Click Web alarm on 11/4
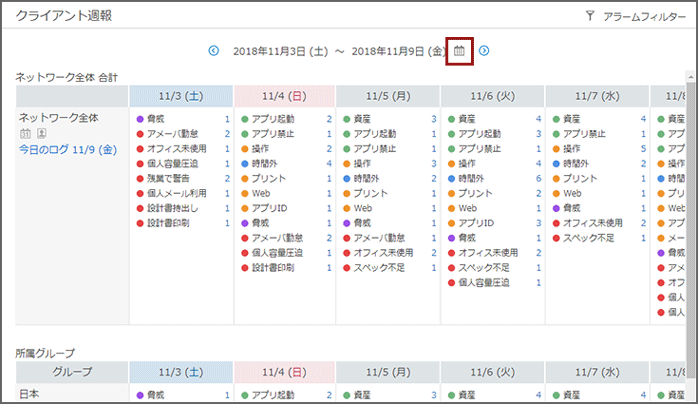The height and width of the screenshot is (404, 698). click(261, 194)
